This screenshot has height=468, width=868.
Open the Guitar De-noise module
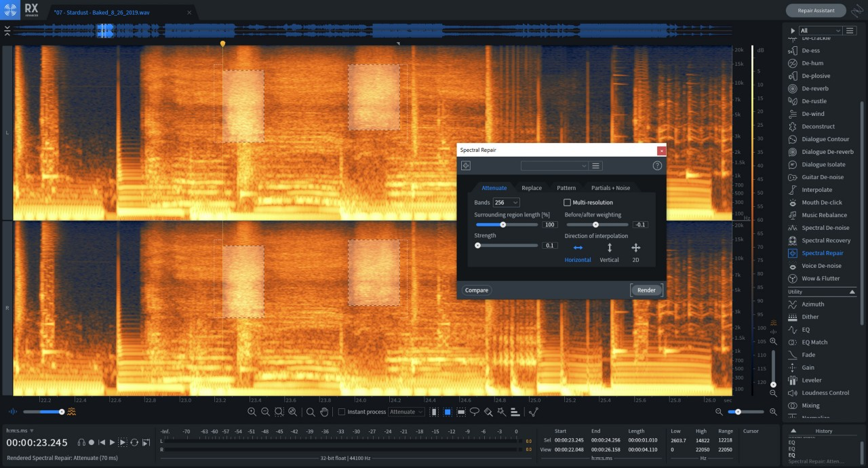[x=816, y=177]
